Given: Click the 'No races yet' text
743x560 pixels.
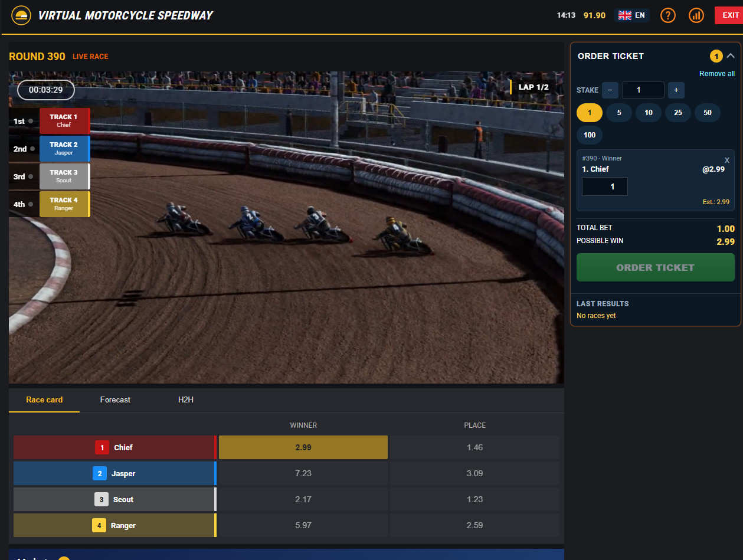Looking at the screenshot, I should (x=596, y=316).
